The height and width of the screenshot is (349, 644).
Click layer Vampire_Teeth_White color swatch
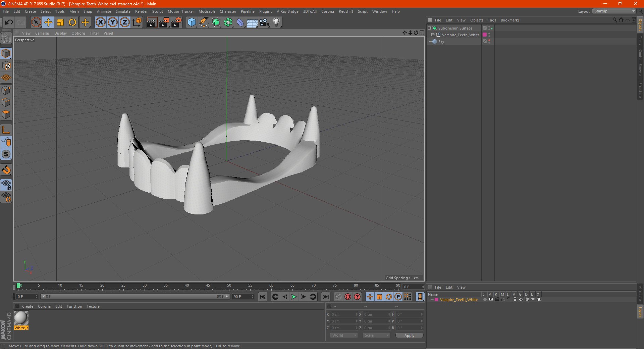436,300
